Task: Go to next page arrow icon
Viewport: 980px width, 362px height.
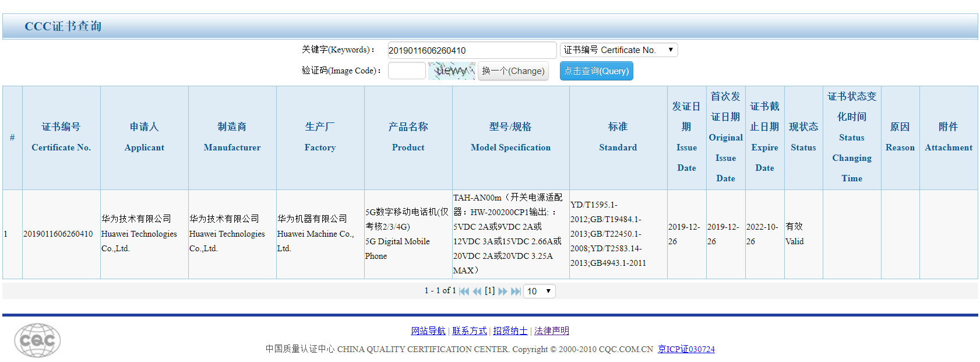Action: tap(503, 291)
